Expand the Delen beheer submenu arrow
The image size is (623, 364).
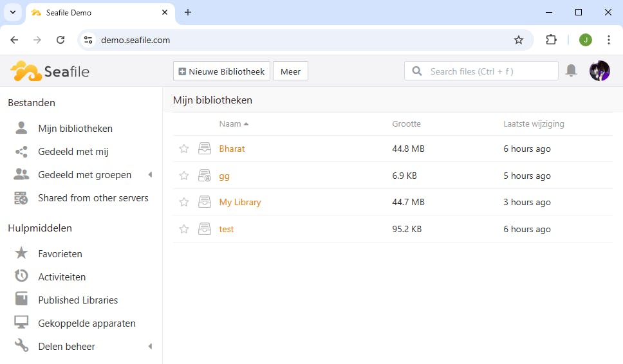[x=150, y=347]
